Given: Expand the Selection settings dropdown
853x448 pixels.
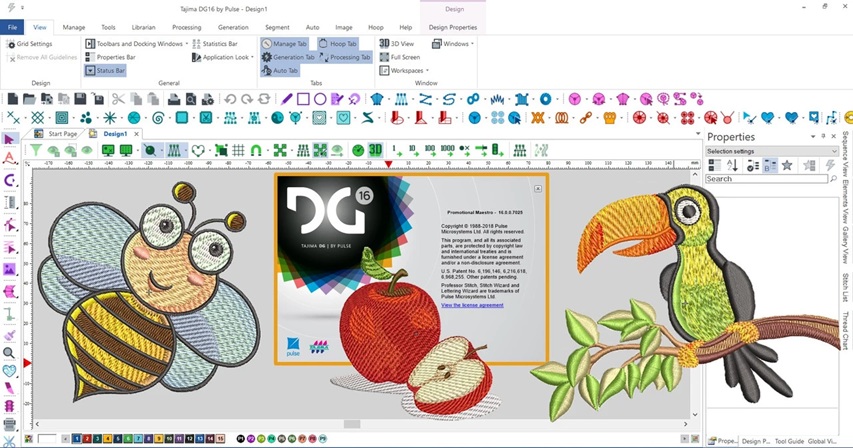Looking at the screenshot, I should point(771,151).
